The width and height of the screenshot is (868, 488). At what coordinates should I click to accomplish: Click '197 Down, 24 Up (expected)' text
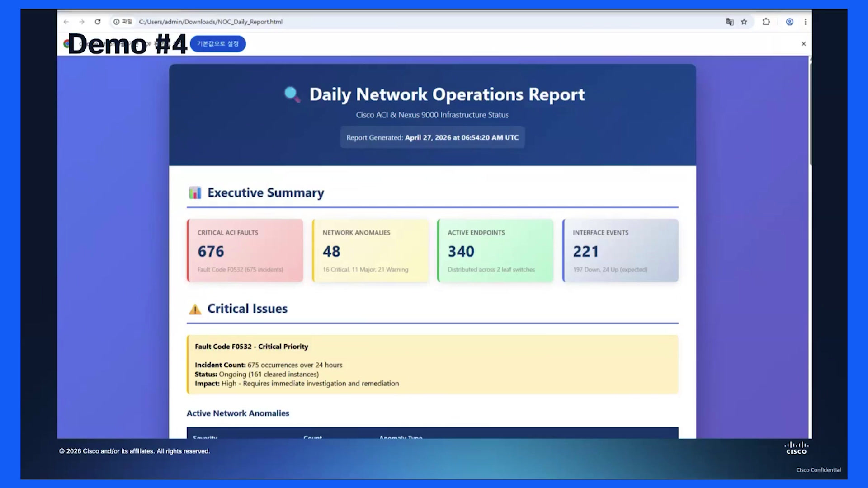point(610,270)
